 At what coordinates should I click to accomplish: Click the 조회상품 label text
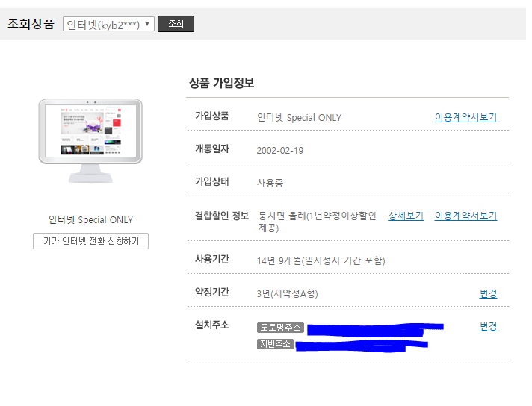(x=31, y=24)
